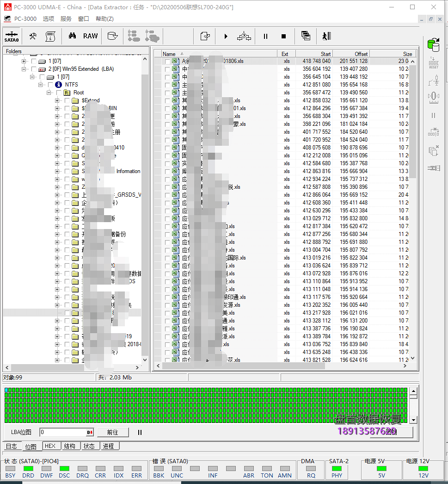
Task: Expand the folder ending in Information
Action: 57,171
